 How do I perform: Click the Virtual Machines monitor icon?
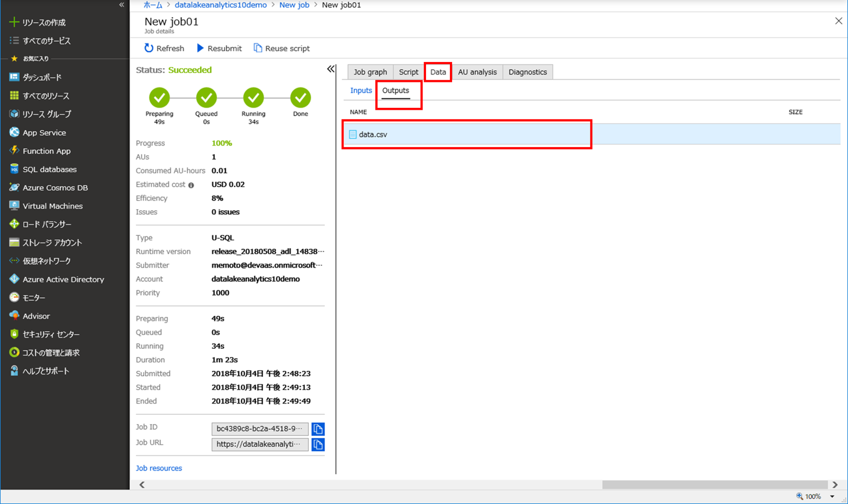point(14,206)
